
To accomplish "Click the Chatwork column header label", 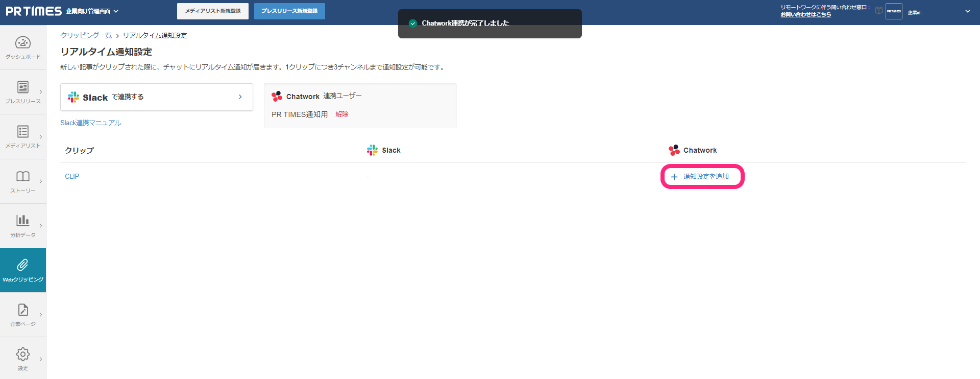I will (700, 150).
